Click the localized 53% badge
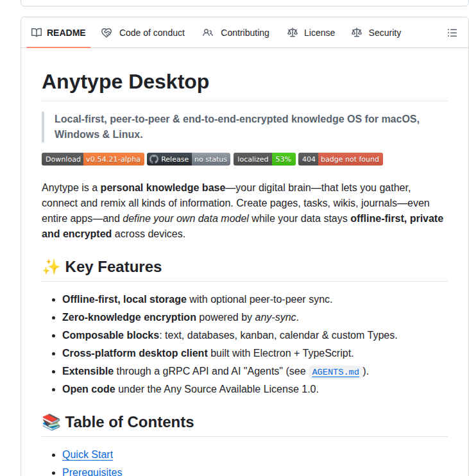The image size is (469, 476). point(264,159)
